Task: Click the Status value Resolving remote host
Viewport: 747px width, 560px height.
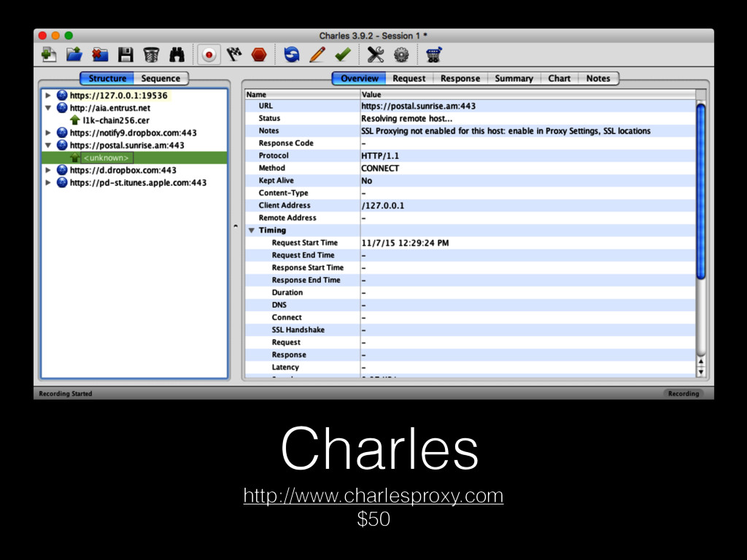Action: pyautogui.click(x=407, y=119)
